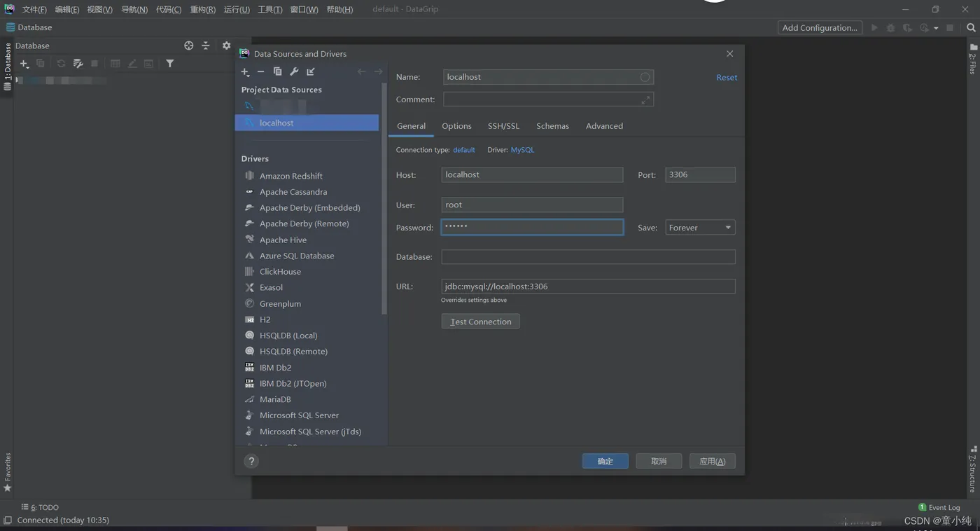
Task: Click the locate target icon in Database header
Action: tap(188, 46)
